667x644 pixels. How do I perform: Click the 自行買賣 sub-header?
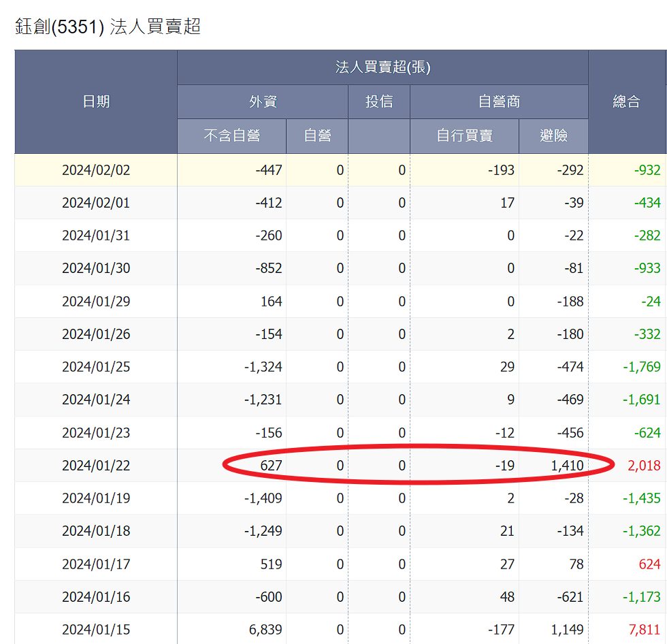click(464, 135)
